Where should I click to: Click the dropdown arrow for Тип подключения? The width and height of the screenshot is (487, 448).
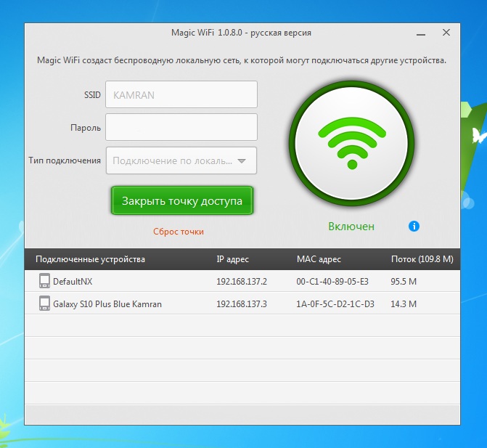coord(242,161)
